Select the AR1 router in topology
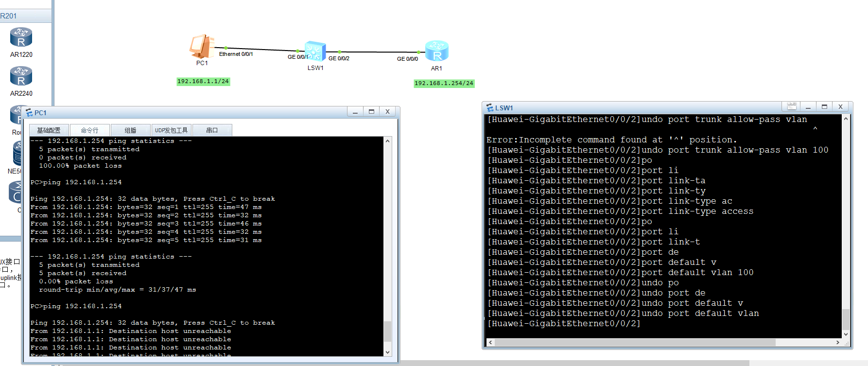868x366 pixels. pyautogui.click(x=436, y=51)
